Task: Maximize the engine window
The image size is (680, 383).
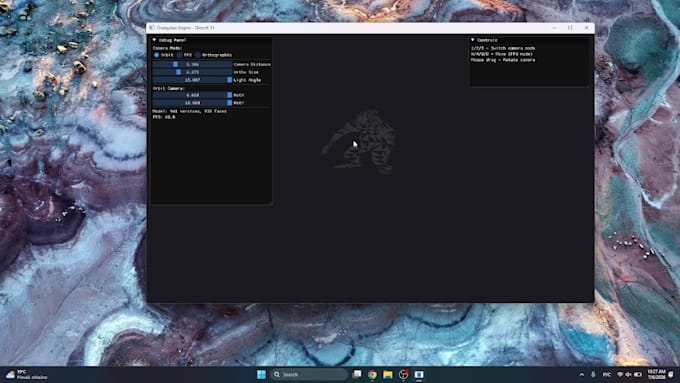Action: coord(570,28)
